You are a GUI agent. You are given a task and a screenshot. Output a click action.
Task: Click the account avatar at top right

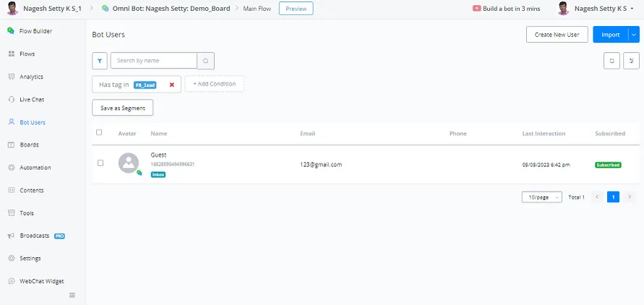564,8
